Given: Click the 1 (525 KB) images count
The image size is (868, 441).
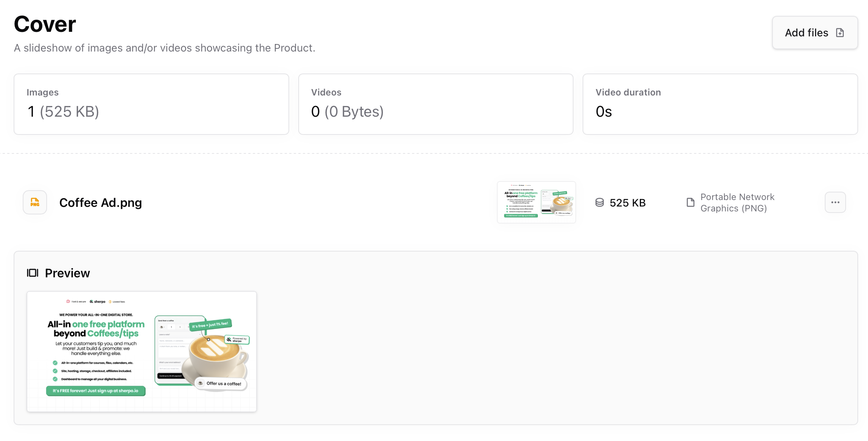Looking at the screenshot, I should (x=63, y=112).
